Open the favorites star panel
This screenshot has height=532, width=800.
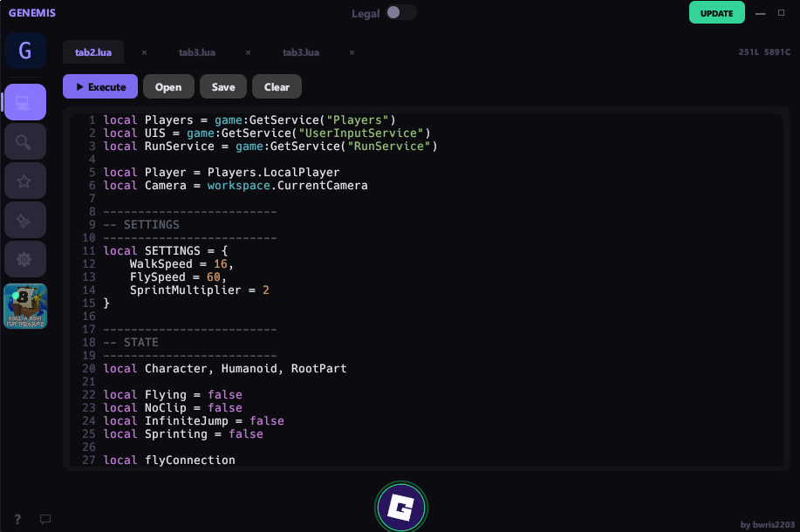25,180
